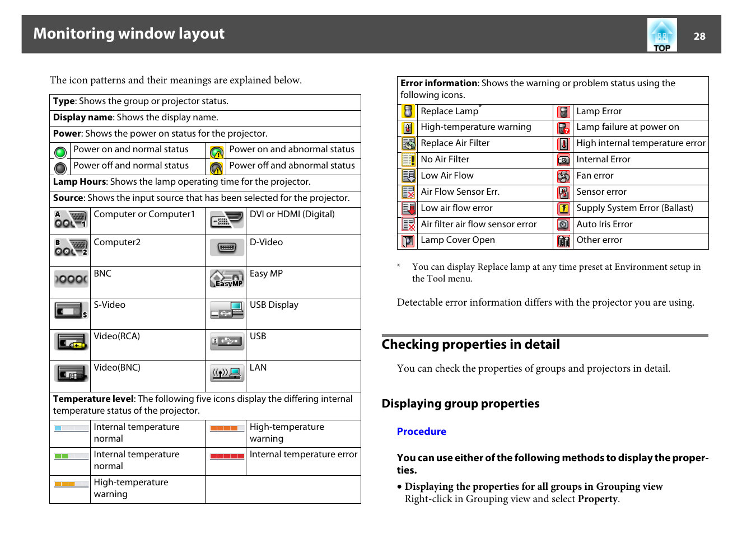Viewport: 756px width, 534px height.
Task: Click the orange high-temperature warning bar
Action: (227, 428)
